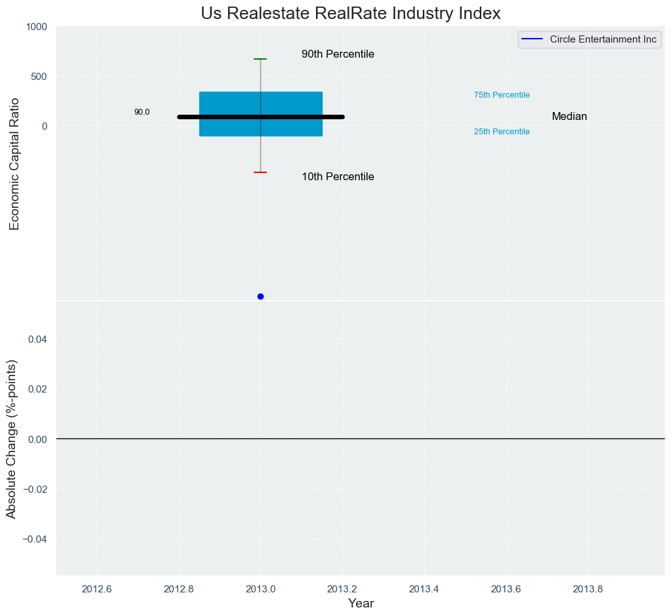Click the 90th Percentile annotation
Screen dimensions: 672x616
point(338,54)
